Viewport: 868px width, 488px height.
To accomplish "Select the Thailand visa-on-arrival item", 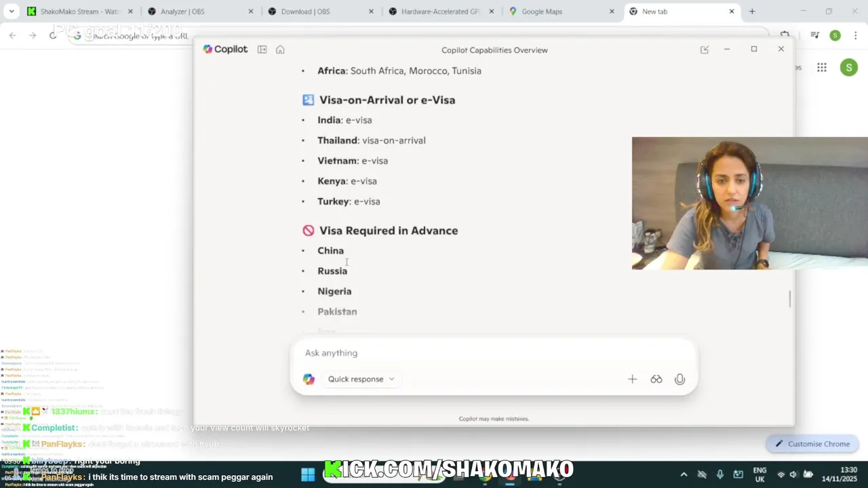I will (x=372, y=140).
